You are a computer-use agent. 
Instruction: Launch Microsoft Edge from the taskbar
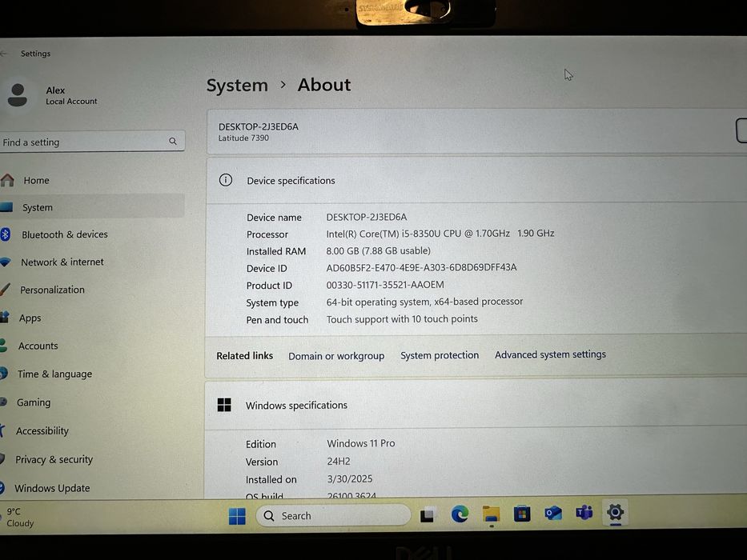pos(460,514)
